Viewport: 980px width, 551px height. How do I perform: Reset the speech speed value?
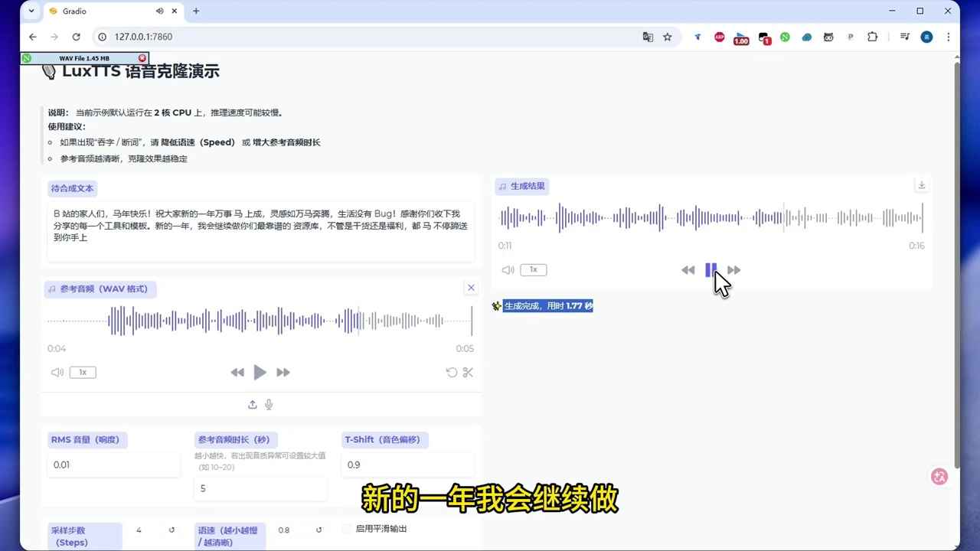pos(318,530)
